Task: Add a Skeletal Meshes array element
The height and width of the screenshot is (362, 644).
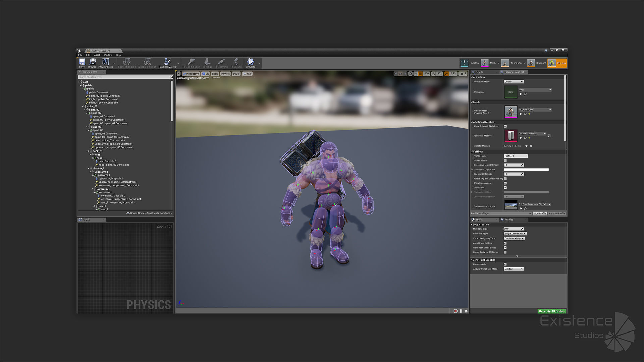Action: [x=526, y=146]
